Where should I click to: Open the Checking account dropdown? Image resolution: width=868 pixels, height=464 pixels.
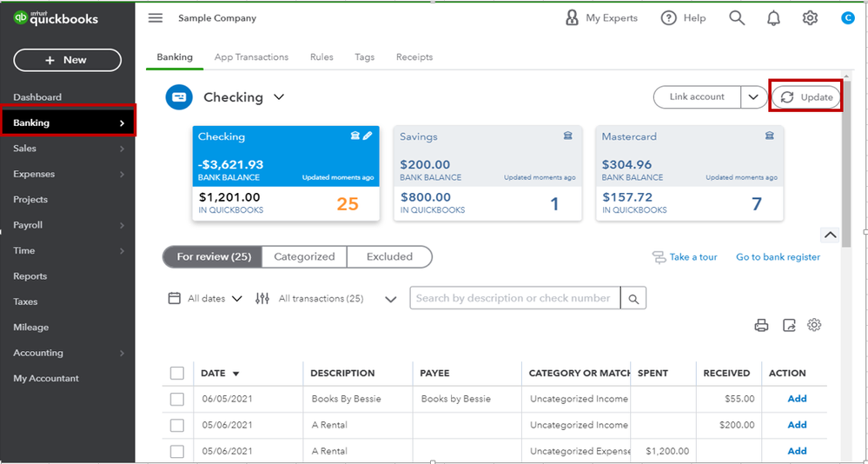click(279, 97)
